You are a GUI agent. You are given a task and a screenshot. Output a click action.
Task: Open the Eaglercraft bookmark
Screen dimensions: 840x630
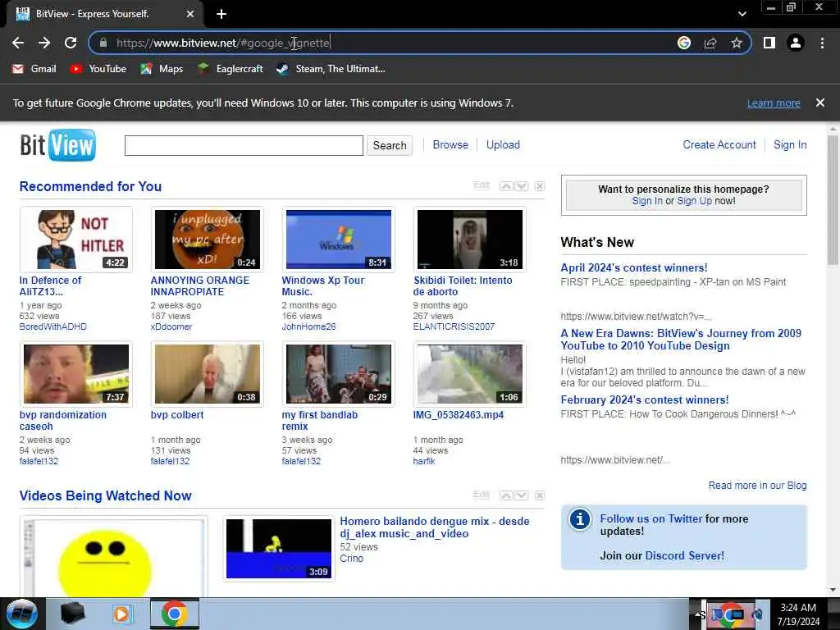[231, 69]
